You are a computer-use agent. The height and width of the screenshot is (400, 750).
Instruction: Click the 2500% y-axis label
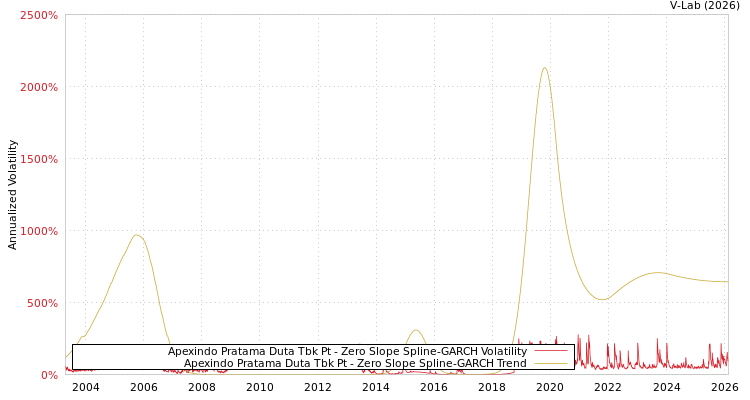pyautogui.click(x=38, y=16)
